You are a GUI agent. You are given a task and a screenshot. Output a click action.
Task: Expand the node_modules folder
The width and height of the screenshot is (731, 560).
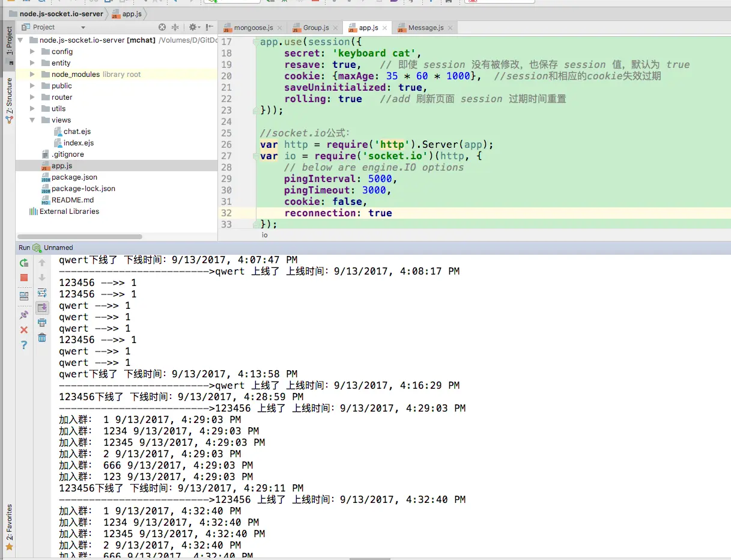pyautogui.click(x=33, y=75)
